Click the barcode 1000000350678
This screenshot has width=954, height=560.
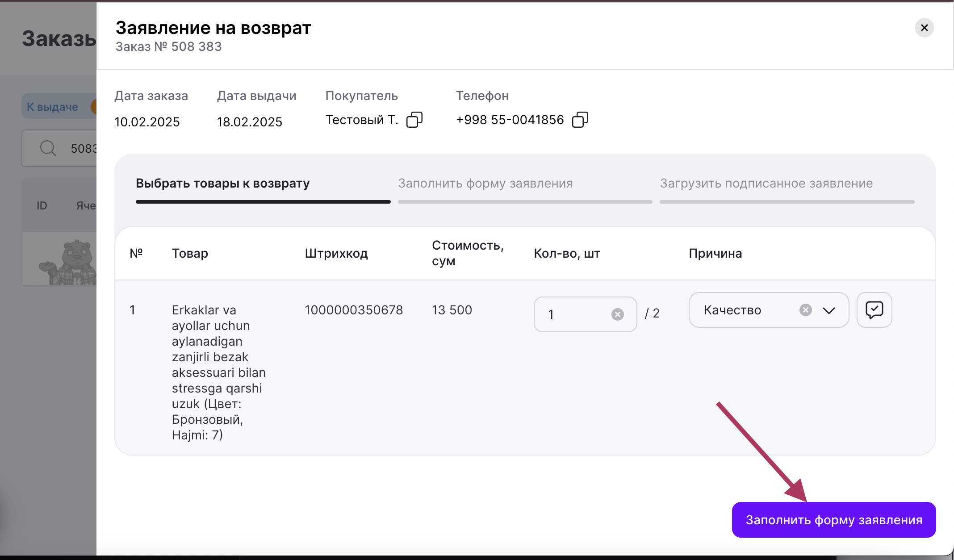tap(354, 310)
